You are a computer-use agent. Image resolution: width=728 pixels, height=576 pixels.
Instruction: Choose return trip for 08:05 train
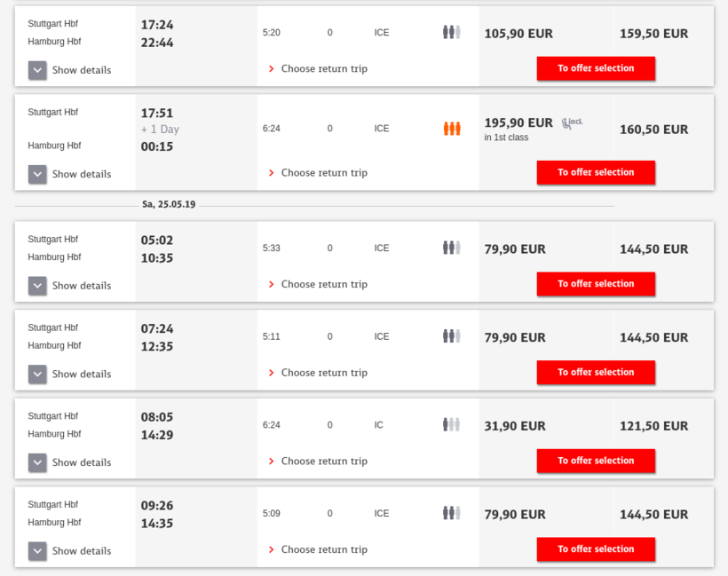point(323,462)
